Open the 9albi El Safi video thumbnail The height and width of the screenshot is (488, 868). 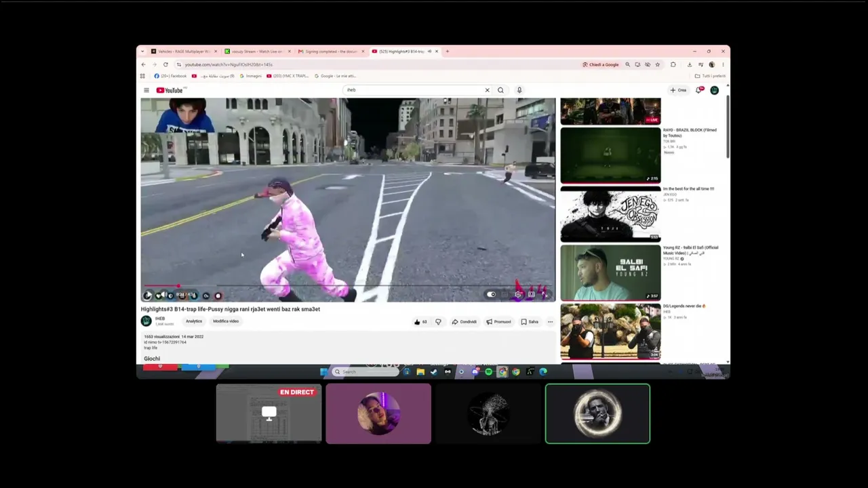click(610, 273)
